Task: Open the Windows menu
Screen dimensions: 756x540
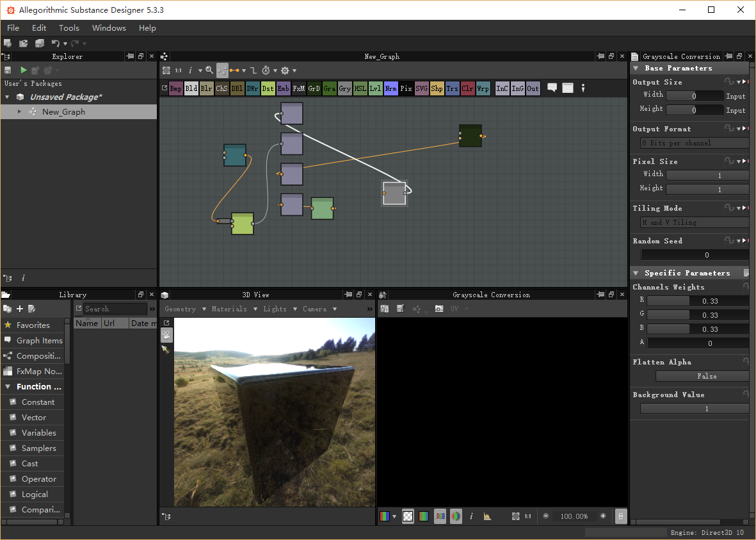Action: click(109, 28)
